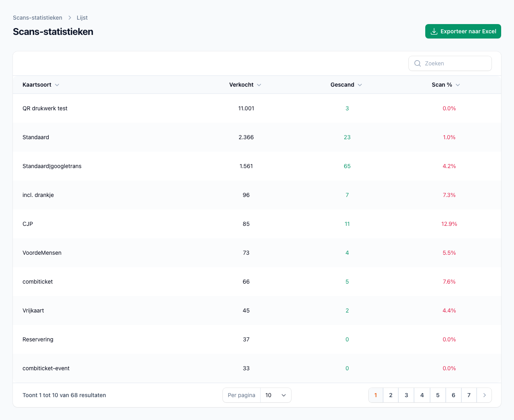
Task: Select page 5 in pagination
Action: (x=438, y=395)
